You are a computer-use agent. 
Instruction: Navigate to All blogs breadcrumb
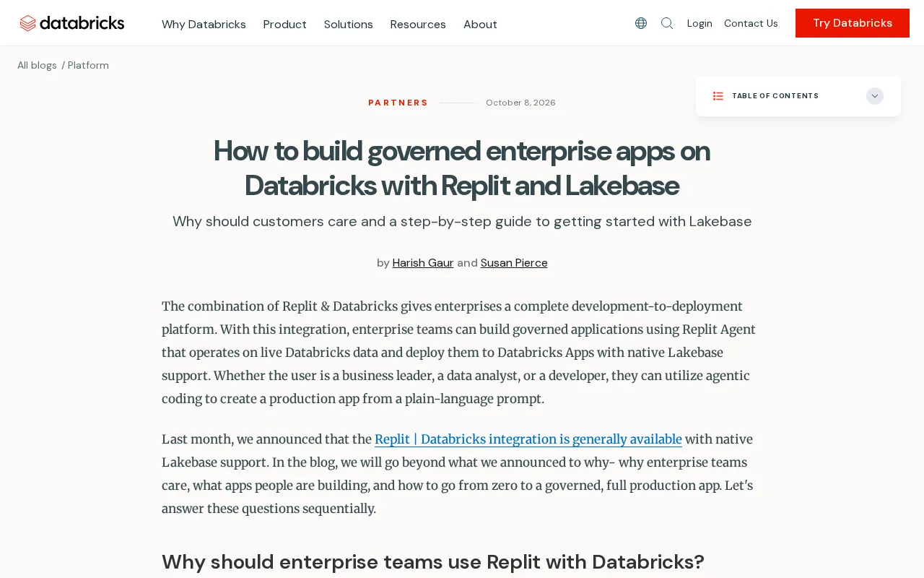point(37,65)
